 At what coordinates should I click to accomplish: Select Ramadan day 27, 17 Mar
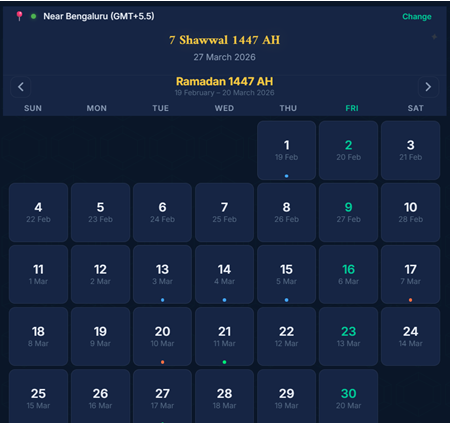pos(162,396)
